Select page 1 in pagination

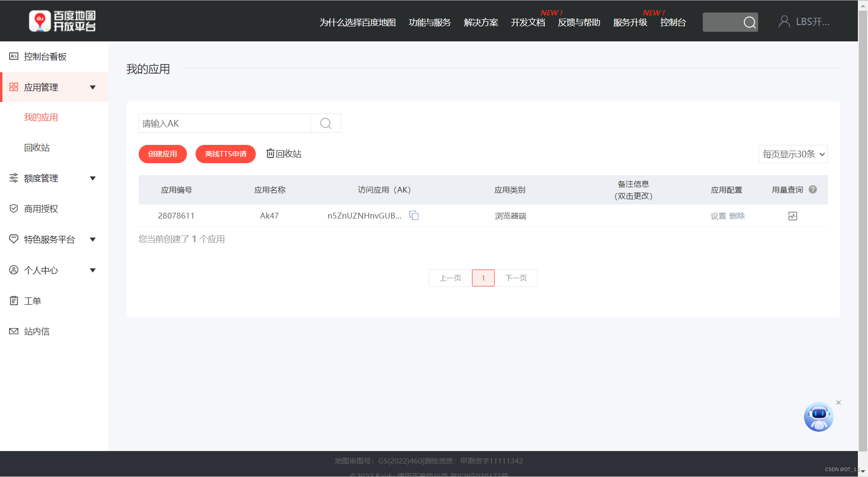483,278
